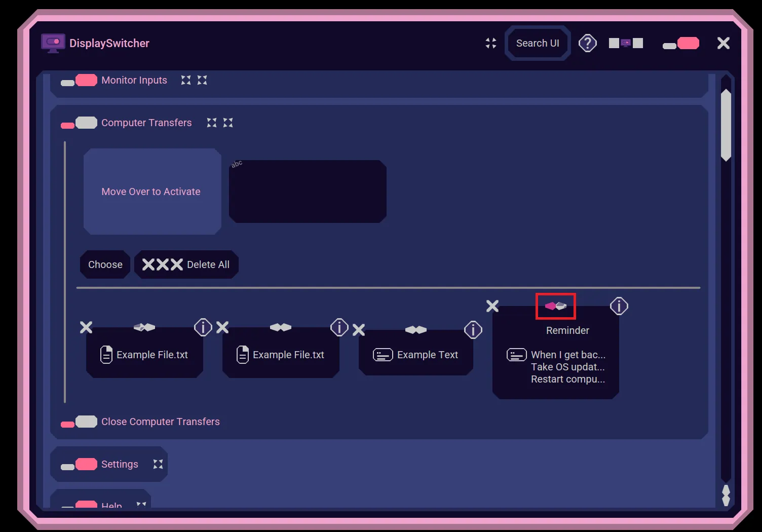Click first expand arrows icon after Monitor Inputs

pyautogui.click(x=186, y=80)
